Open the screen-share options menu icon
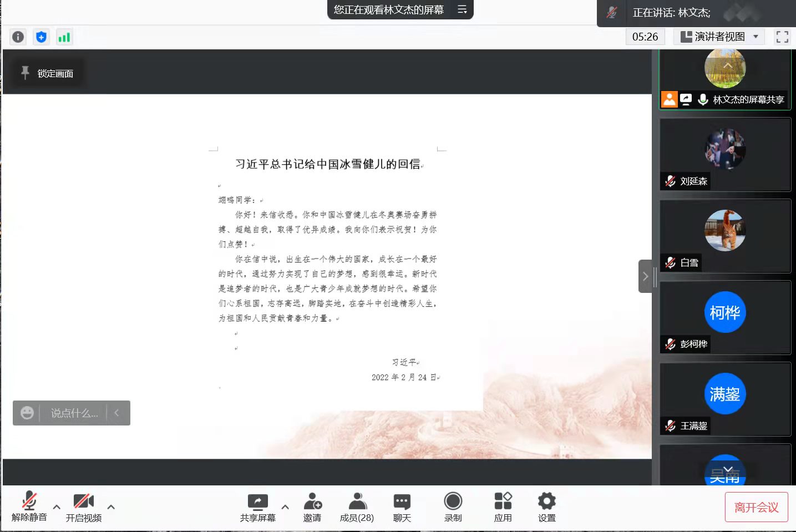Screen dimensions: 796x532 (x=462, y=9)
